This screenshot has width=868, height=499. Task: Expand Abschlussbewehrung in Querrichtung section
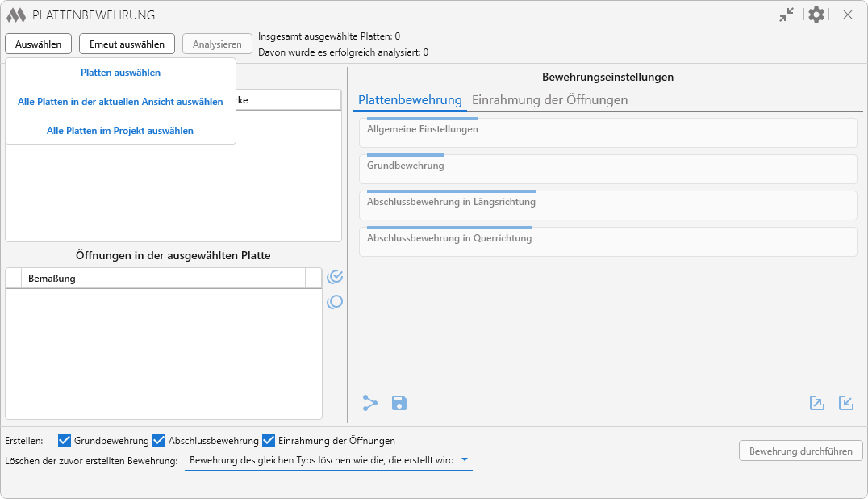[x=607, y=241]
